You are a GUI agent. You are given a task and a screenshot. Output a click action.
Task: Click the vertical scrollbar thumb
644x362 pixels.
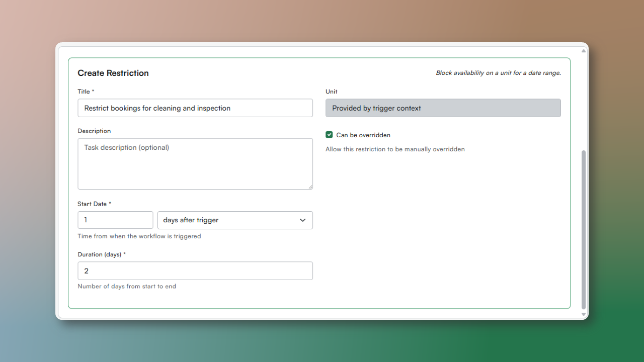[x=584, y=229]
